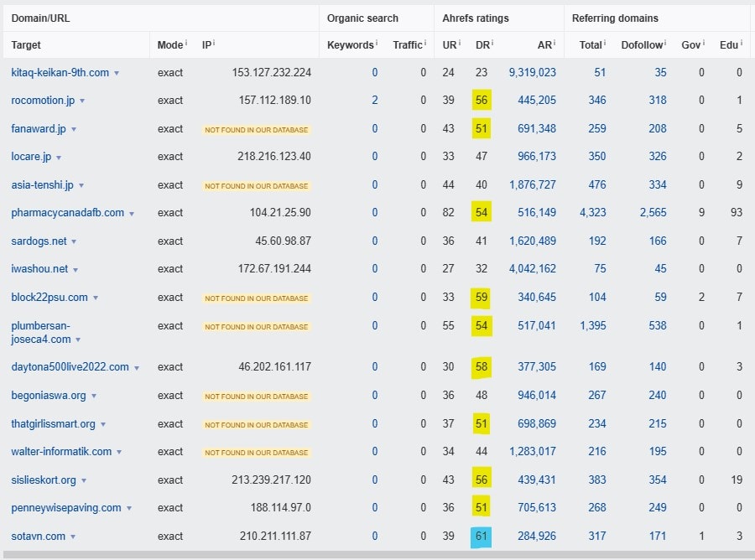The image size is (755, 560).
Task: Click the highlighted DR 58 for daytona500live2022.com
Action: coord(481,367)
